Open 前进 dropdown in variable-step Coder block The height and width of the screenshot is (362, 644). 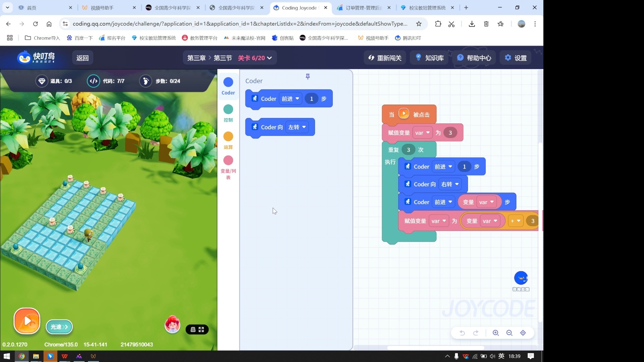(443, 202)
